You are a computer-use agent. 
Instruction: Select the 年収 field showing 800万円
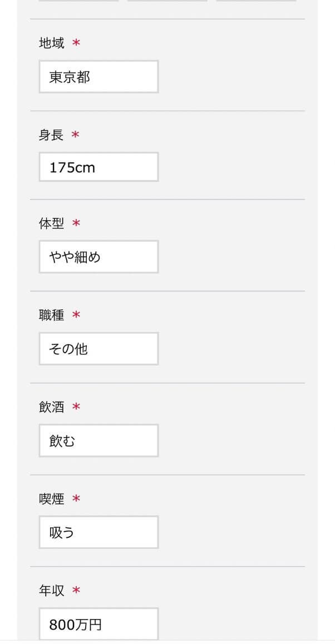click(x=98, y=624)
